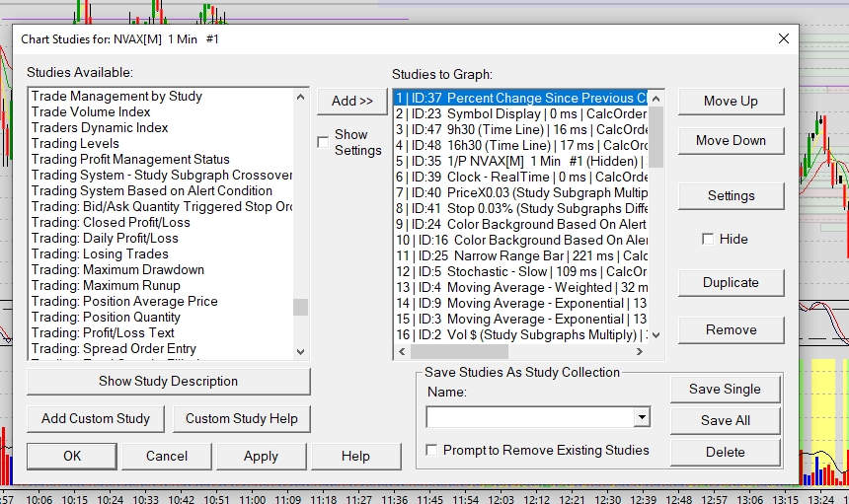Viewport: 849px width, 504px height.
Task: Select ID:39 Clock - RealTime study
Action: click(521, 178)
